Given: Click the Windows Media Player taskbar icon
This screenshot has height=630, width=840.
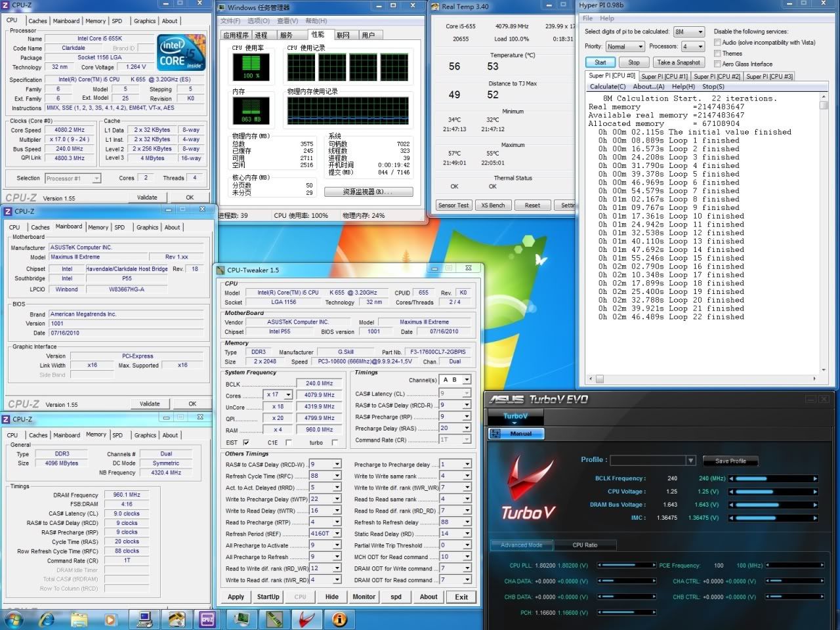Looking at the screenshot, I should [110, 619].
